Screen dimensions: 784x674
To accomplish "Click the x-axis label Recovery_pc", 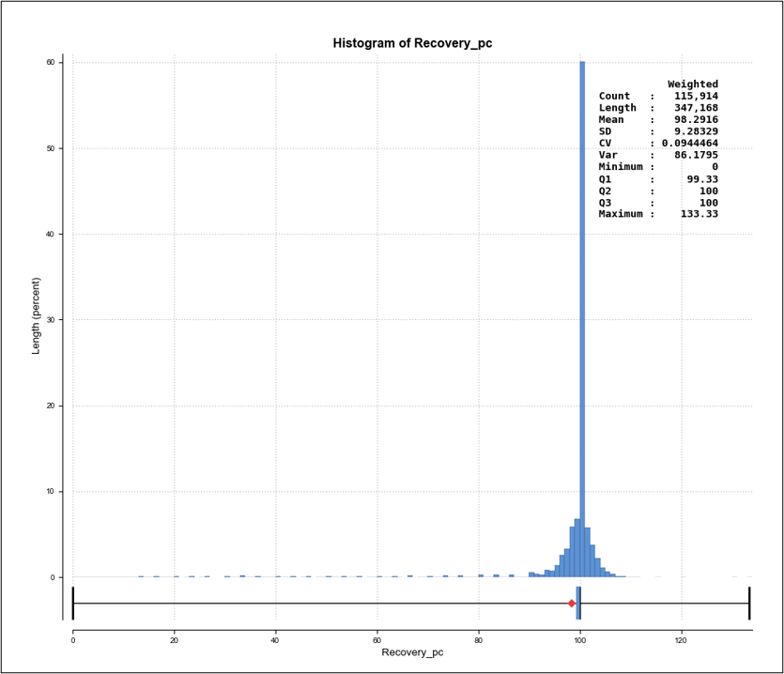I will coord(412,652).
